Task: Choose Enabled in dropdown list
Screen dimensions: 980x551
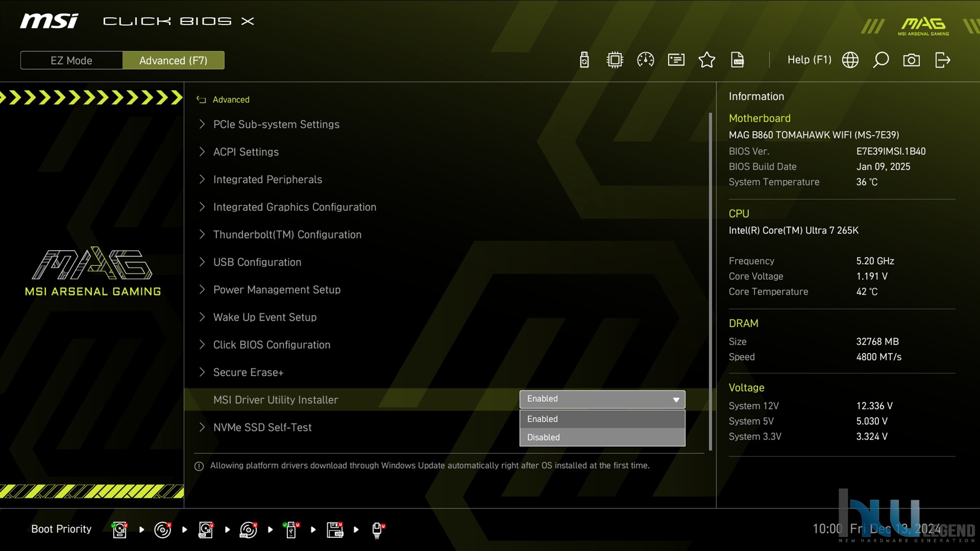Action: coord(602,419)
